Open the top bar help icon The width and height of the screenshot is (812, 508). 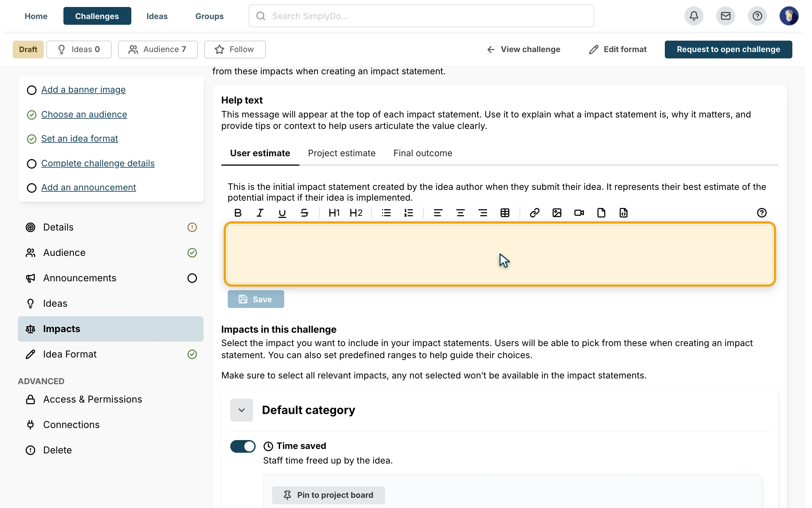pos(757,16)
